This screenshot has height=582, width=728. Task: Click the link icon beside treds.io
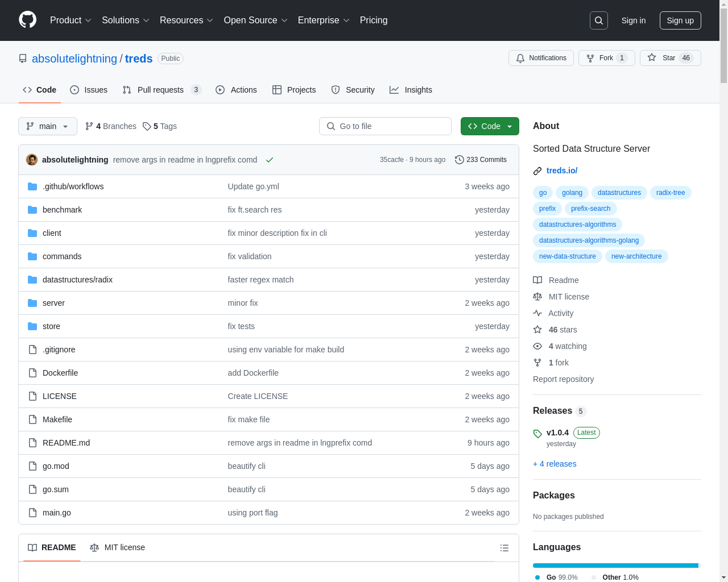point(537,171)
